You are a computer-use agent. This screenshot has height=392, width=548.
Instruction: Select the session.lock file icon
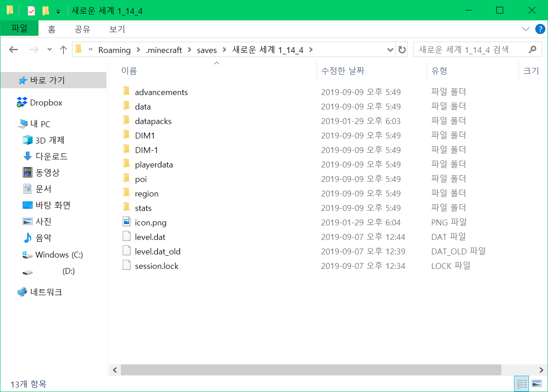(x=126, y=266)
